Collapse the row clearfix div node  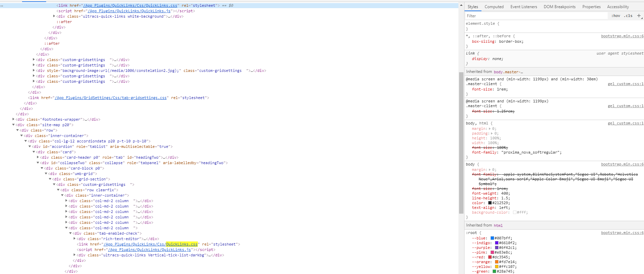tap(58, 190)
